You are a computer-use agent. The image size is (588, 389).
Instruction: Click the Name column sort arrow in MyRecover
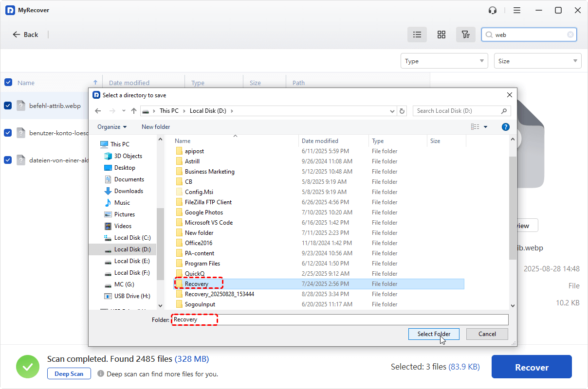click(x=95, y=83)
